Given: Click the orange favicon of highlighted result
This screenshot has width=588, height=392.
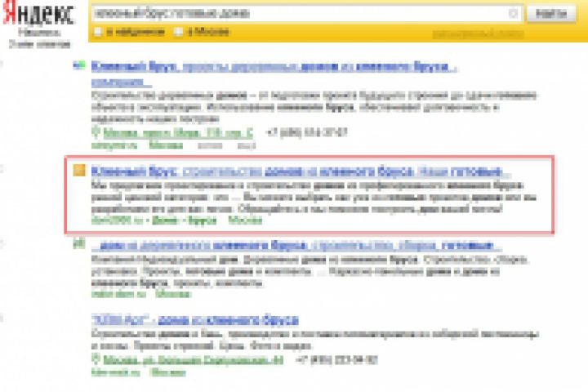Looking at the screenshot, I should pyautogui.click(x=78, y=171).
